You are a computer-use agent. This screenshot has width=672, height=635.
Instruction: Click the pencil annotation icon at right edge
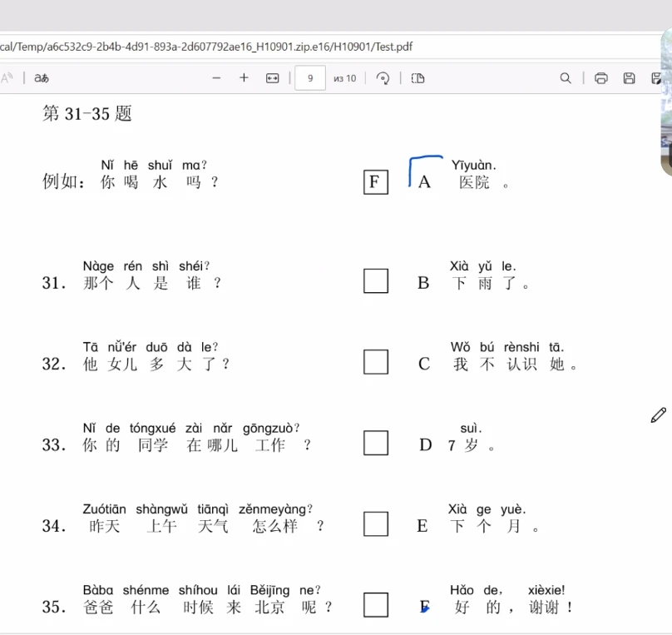coord(659,415)
